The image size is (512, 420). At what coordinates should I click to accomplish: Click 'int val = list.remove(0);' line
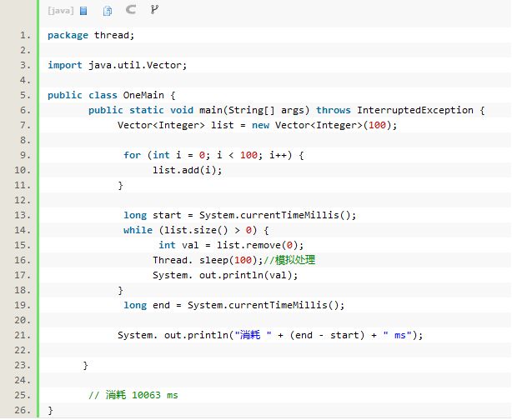point(231,245)
